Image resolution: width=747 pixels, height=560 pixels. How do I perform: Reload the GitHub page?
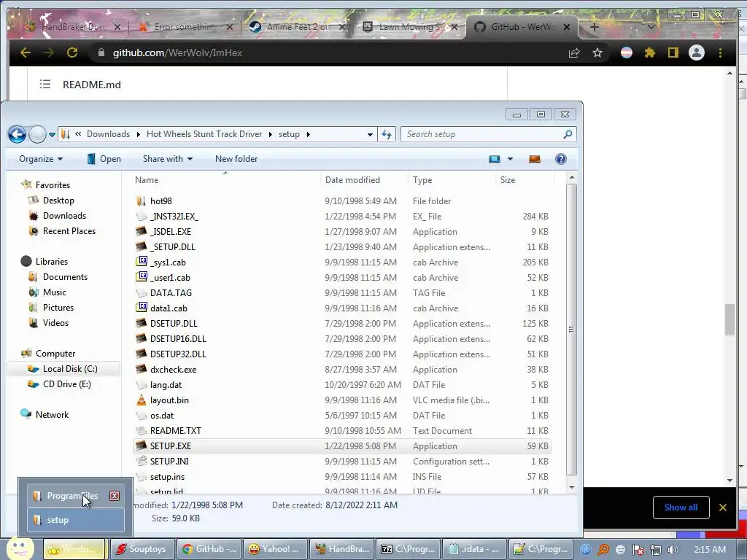coord(72,52)
